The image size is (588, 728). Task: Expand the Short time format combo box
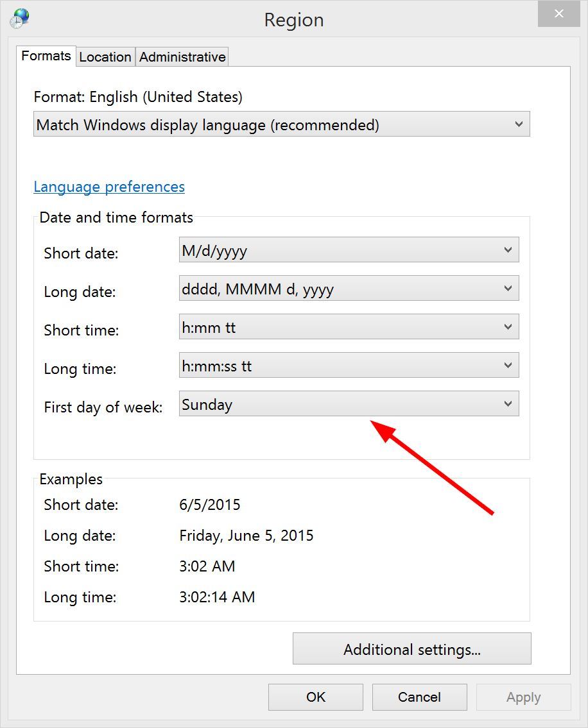349,327
